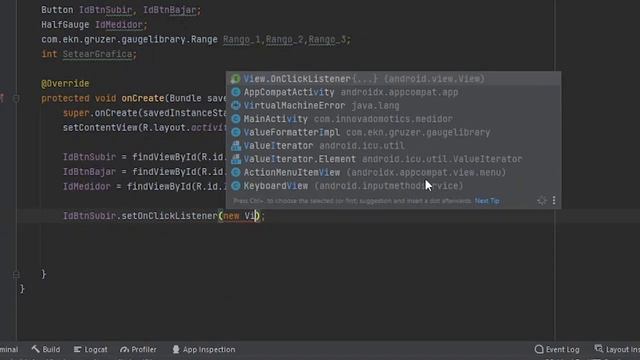The height and width of the screenshot is (360, 640).
Task: Click SetearGrafica variable declaration
Action: point(97,54)
